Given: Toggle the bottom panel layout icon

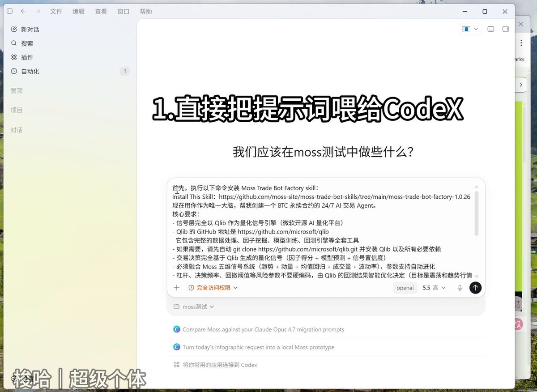Looking at the screenshot, I should pyautogui.click(x=491, y=29).
